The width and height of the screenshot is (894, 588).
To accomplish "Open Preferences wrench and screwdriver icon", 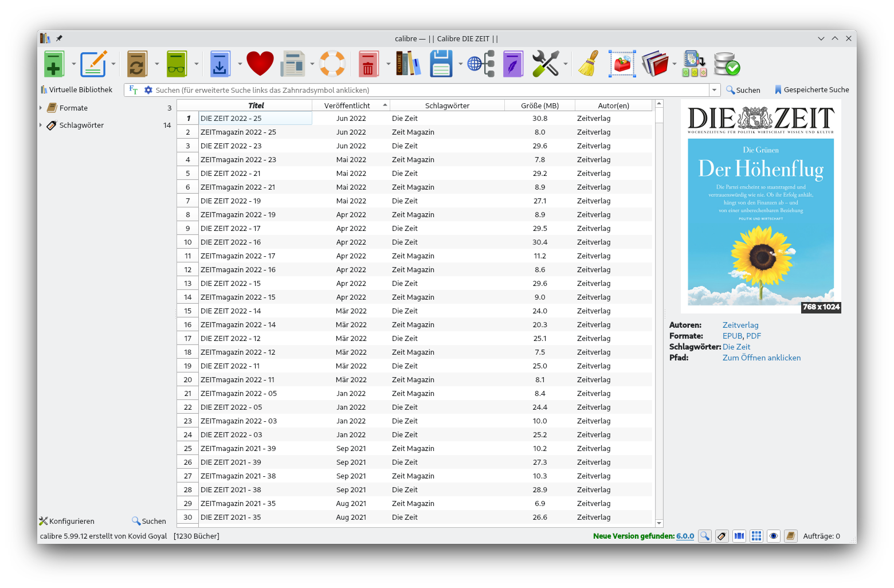I will pyautogui.click(x=546, y=64).
